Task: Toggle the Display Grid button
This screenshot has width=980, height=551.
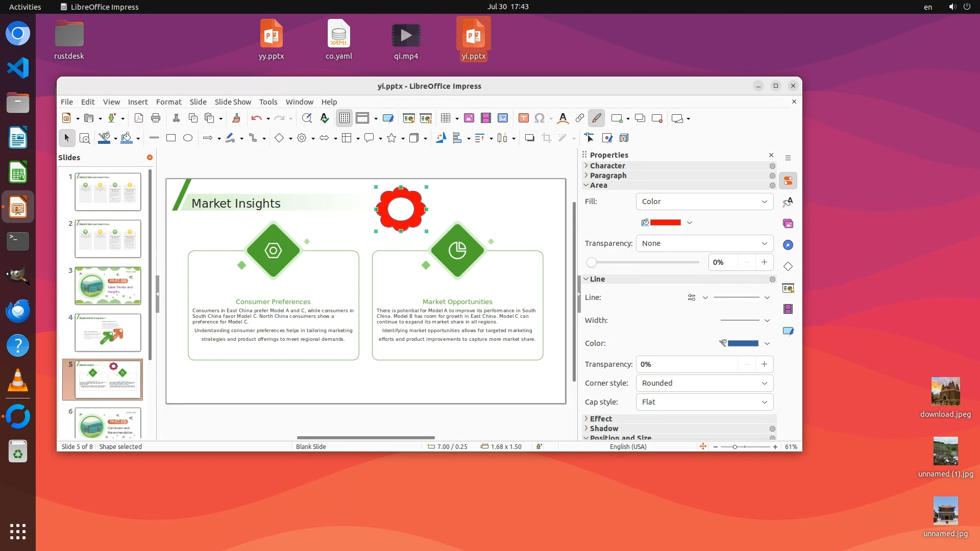Action: click(345, 118)
